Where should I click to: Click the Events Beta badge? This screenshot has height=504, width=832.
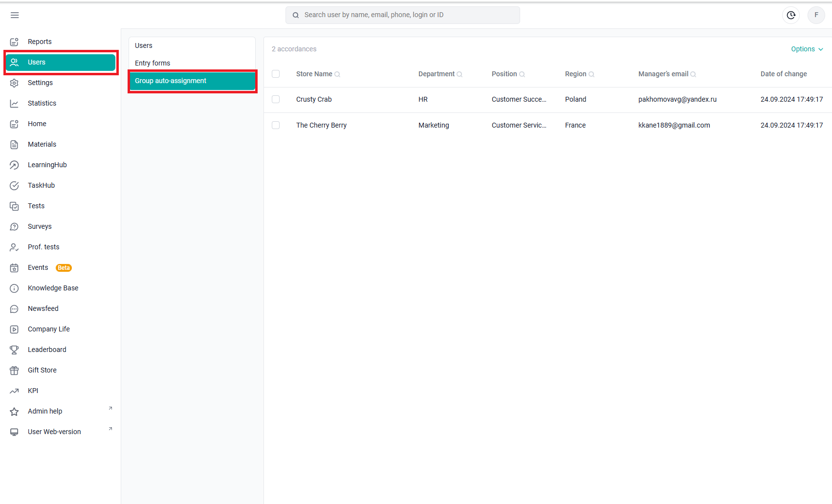coord(64,268)
